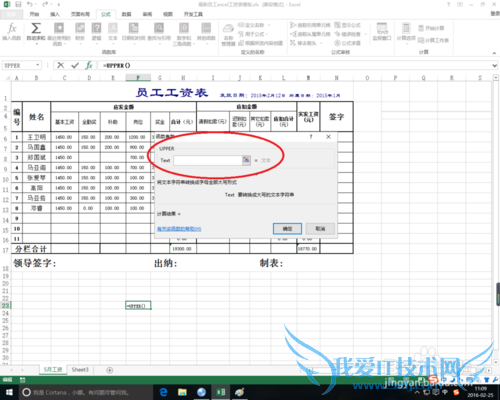Collapse the ribbon with the up arrow

click(x=494, y=53)
